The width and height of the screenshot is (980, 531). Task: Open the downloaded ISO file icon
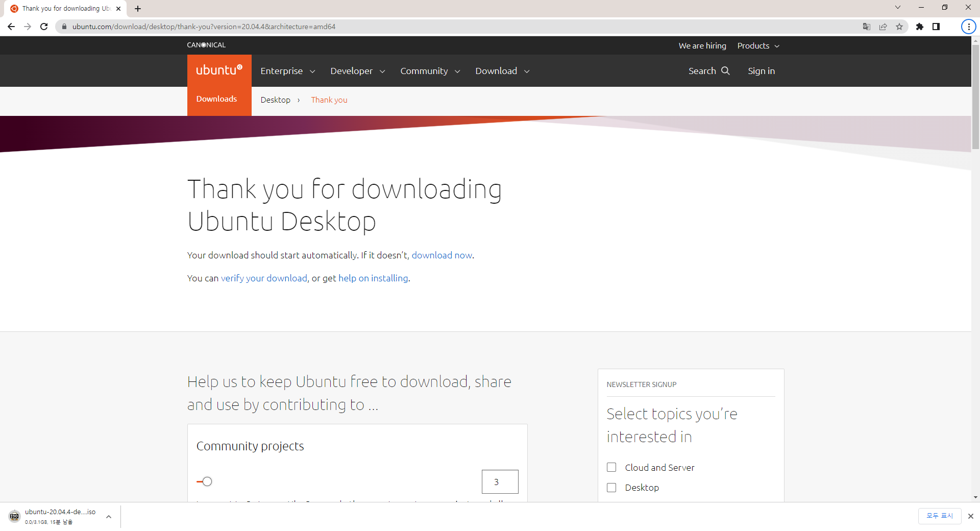(14, 516)
